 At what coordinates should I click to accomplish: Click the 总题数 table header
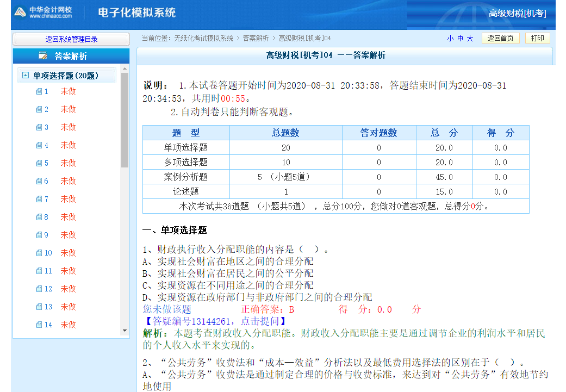coord(285,133)
